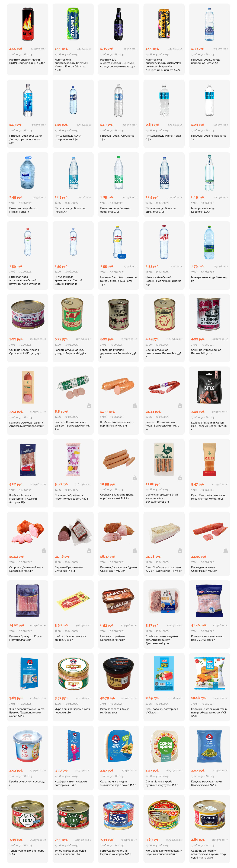Screen dimensions: 237x868
Task: Click the kg weight icon on Колбаса Волковысская новая
Action: pyautogui.click(x=180, y=405)
